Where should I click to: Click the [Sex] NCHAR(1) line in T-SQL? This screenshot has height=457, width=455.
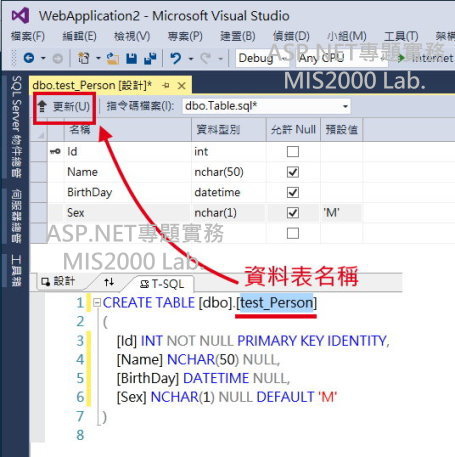[227, 397]
